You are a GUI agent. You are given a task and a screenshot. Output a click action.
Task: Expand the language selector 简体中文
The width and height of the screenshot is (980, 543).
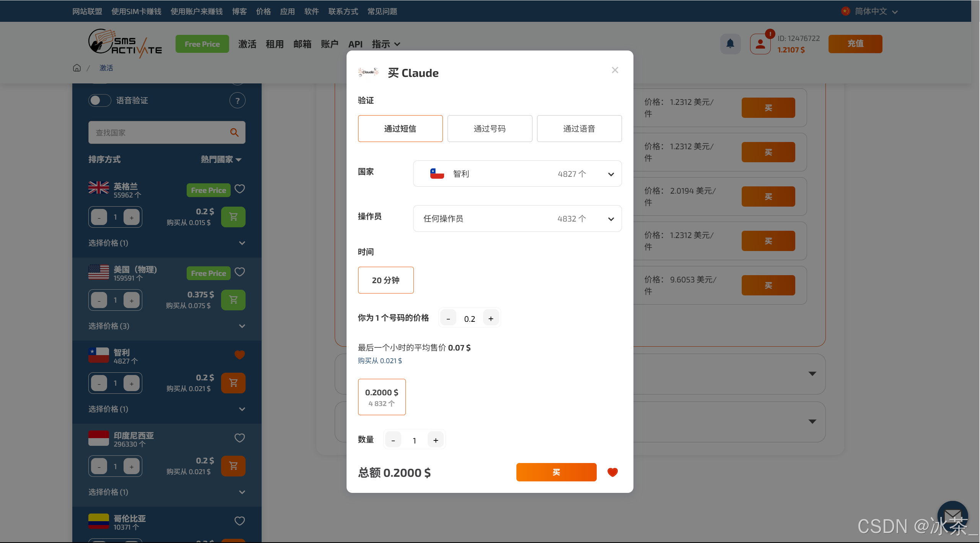[870, 11]
